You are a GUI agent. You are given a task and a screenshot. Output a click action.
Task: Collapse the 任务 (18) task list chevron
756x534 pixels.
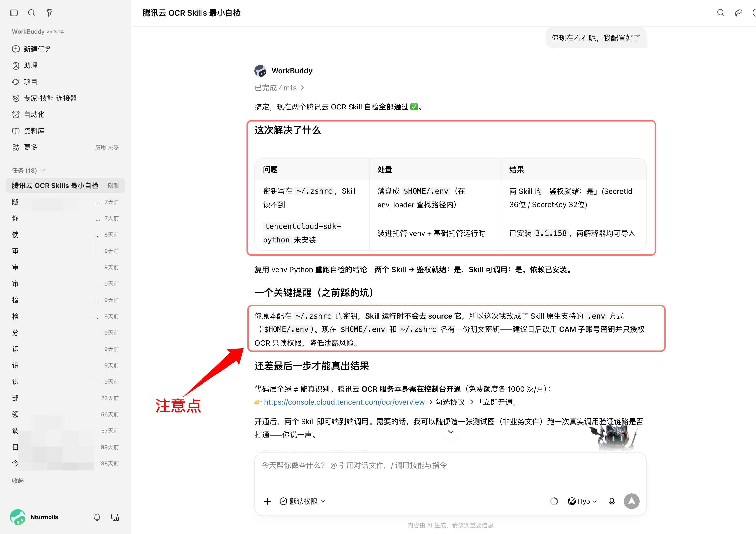pyautogui.click(x=43, y=170)
